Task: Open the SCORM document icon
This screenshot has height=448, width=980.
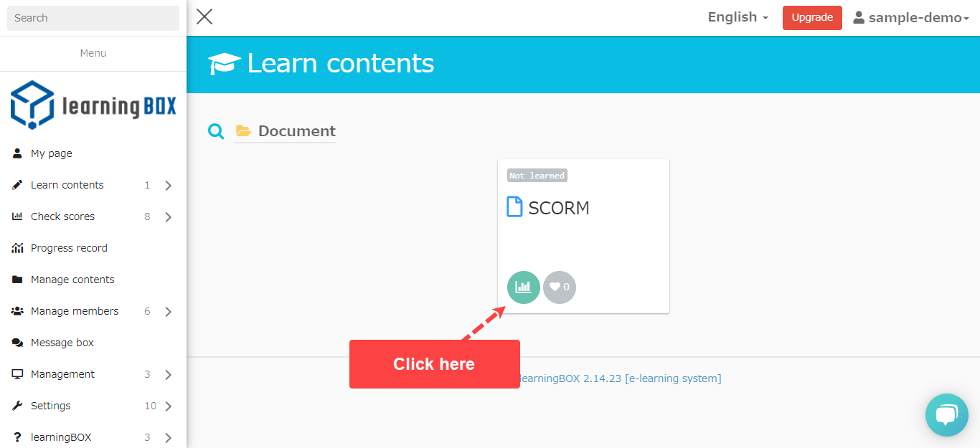Action: tap(514, 207)
